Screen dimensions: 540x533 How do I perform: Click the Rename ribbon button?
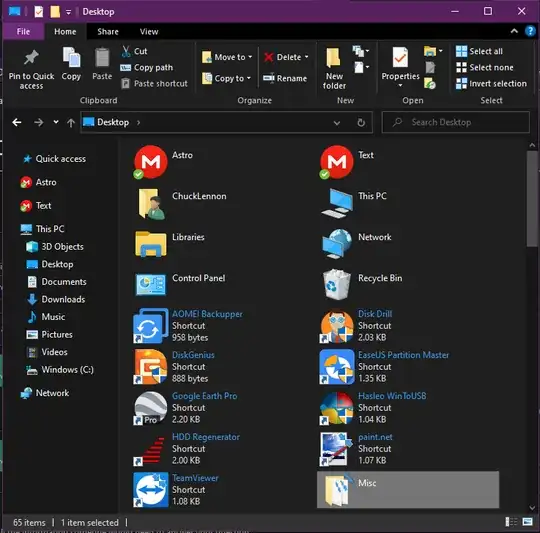tap(285, 79)
